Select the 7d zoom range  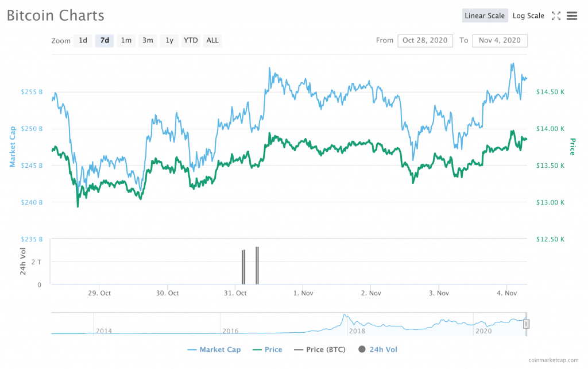click(105, 40)
